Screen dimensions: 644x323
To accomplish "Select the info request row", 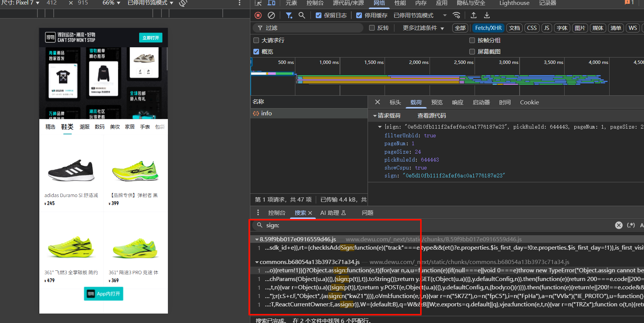I will (x=309, y=113).
